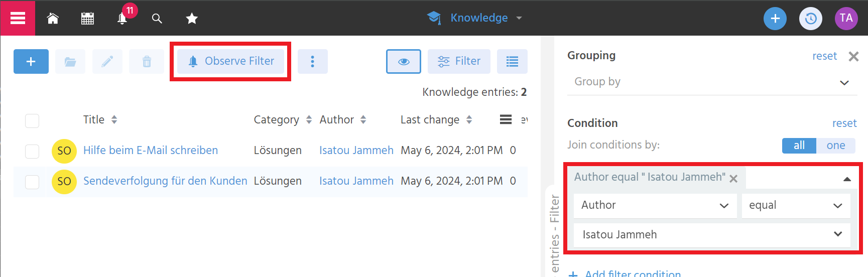Toggle the eye visibility button
This screenshot has height=277, width=868.
[403, 61]
